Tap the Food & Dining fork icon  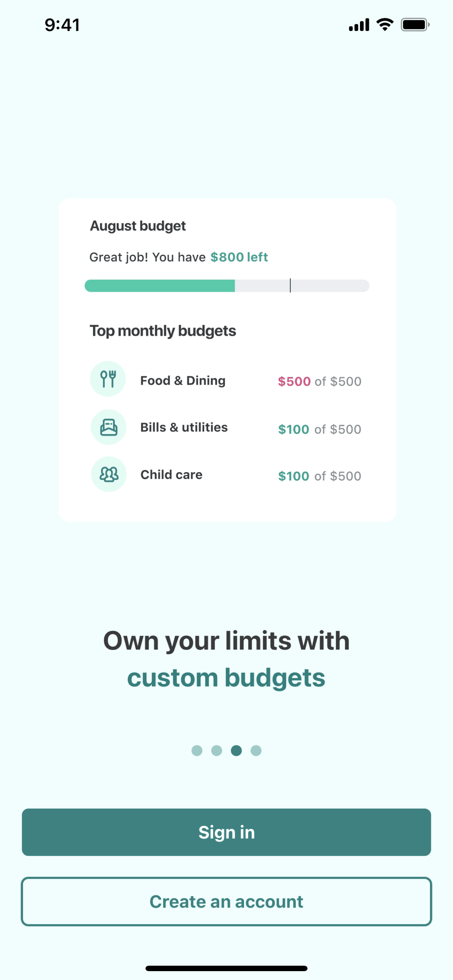(x=108, y=379)
